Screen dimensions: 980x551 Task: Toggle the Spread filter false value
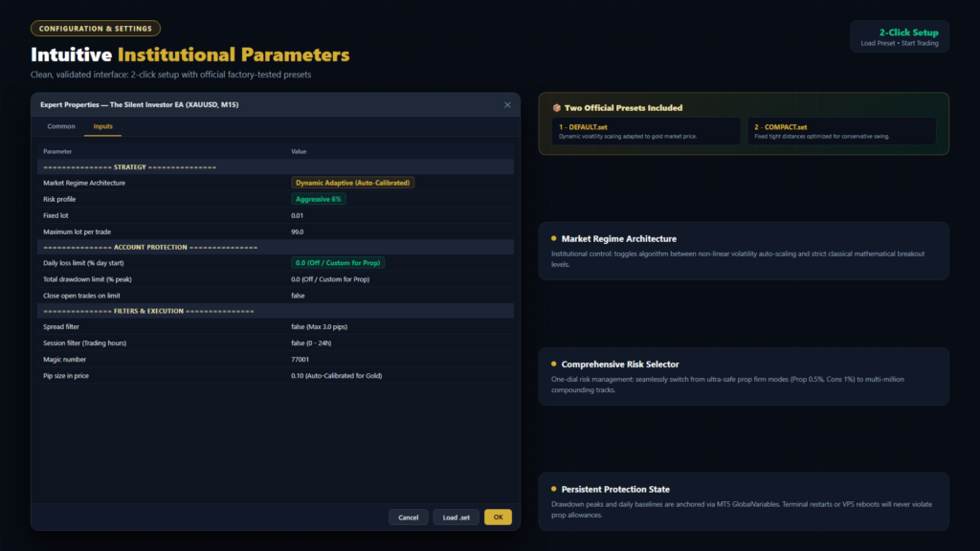(319, 327)
